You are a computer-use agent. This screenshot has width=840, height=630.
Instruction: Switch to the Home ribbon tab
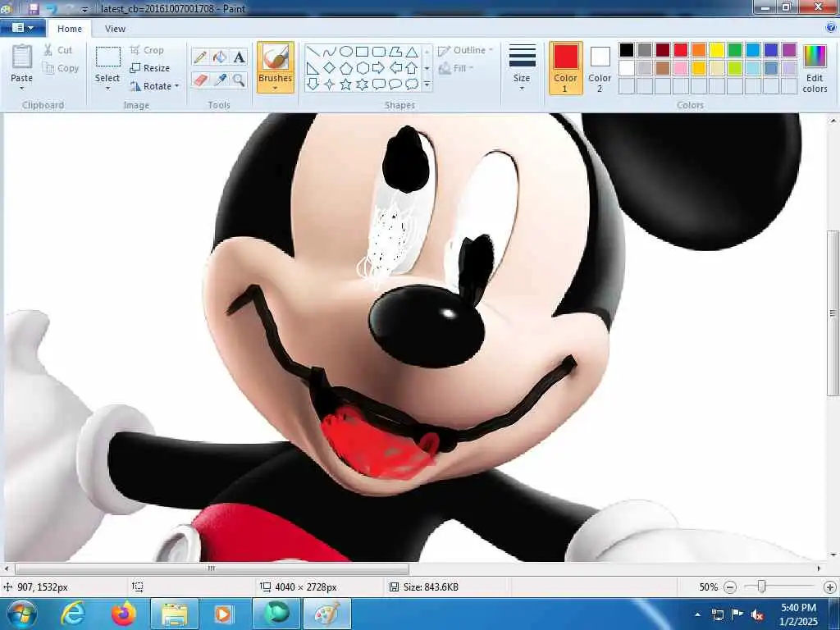(70, 29)
